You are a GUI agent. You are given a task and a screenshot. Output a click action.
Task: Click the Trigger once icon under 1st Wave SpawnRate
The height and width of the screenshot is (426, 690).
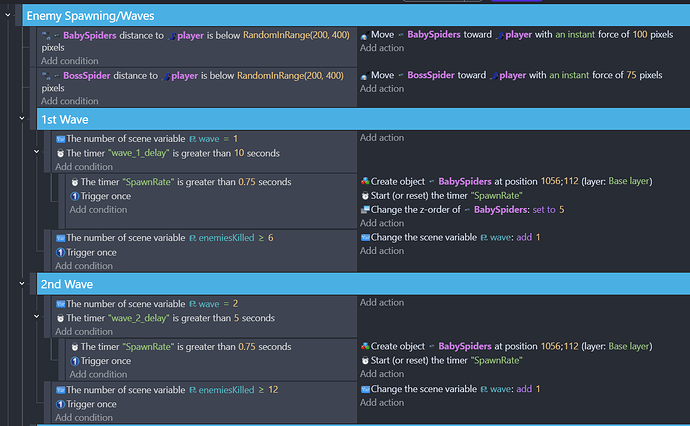[x=75, y=196]
